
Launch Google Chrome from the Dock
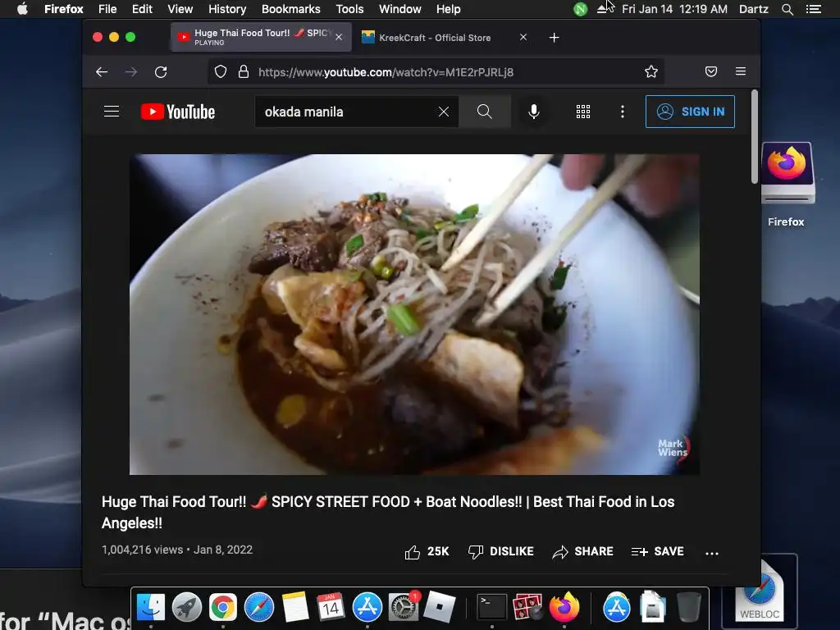(x=223, y=607)
